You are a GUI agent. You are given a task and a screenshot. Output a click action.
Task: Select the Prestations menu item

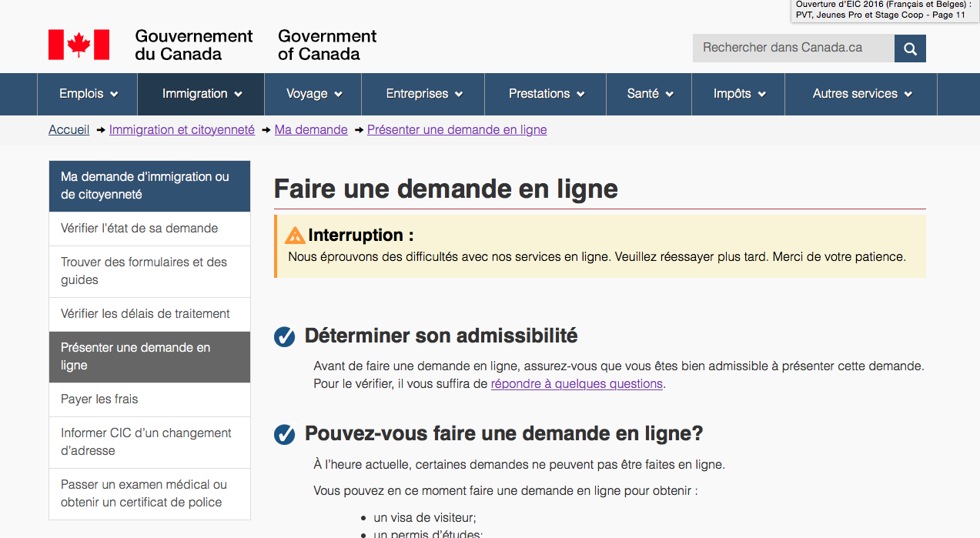click(546, 94)
